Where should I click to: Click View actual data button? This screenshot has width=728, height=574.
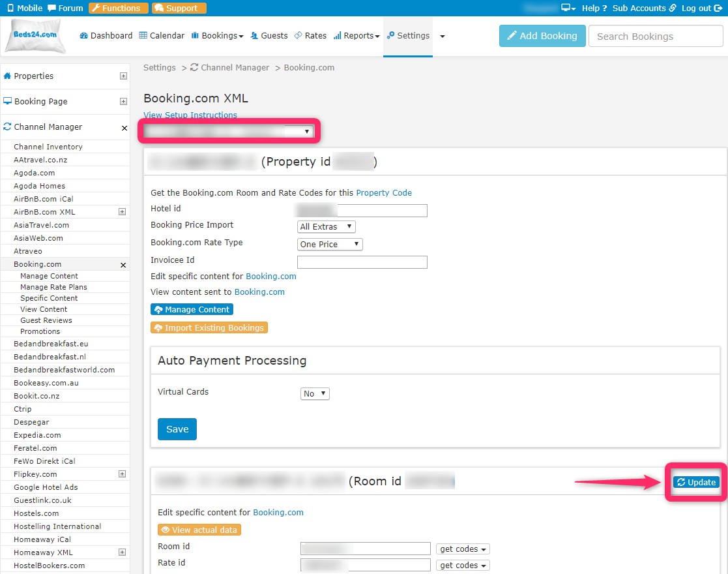pyautogui.click(x=199, y=530)
